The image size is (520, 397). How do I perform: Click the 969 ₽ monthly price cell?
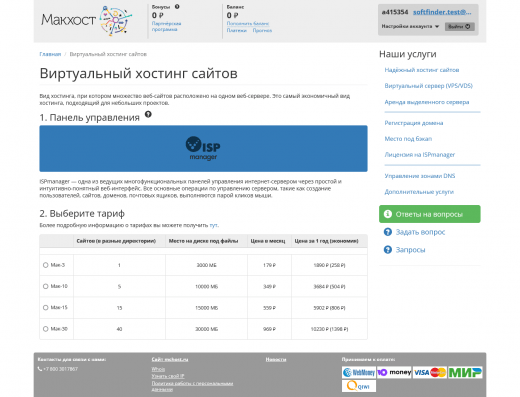(269, 329)
